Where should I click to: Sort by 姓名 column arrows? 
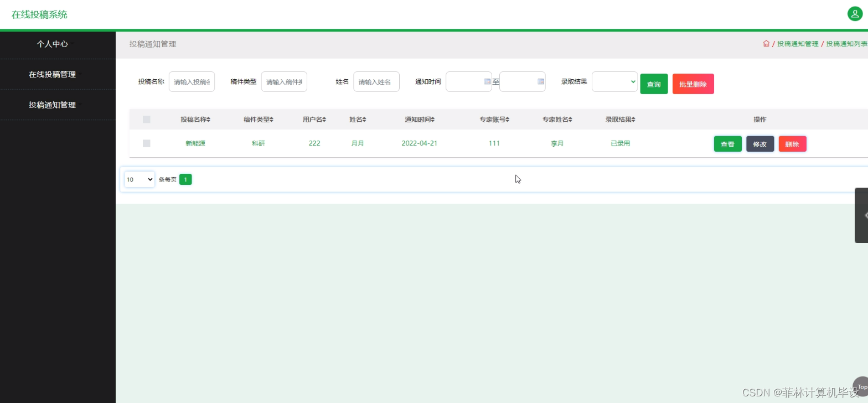(364, 120)
